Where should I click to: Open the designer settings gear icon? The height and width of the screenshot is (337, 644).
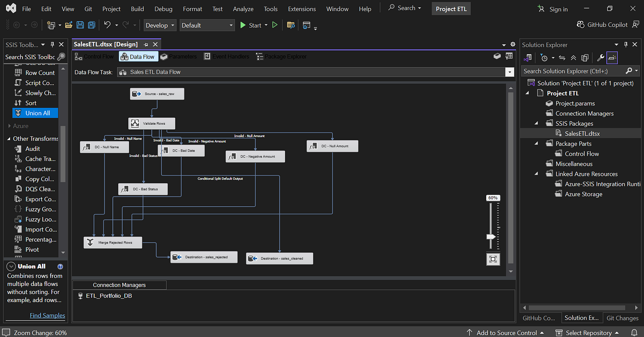click(513, 45)
